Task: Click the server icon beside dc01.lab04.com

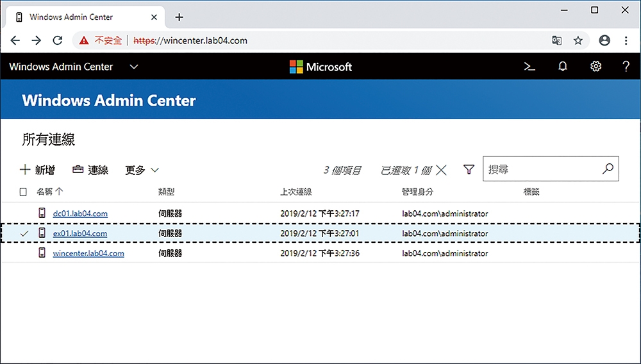Action: point(42,213)
